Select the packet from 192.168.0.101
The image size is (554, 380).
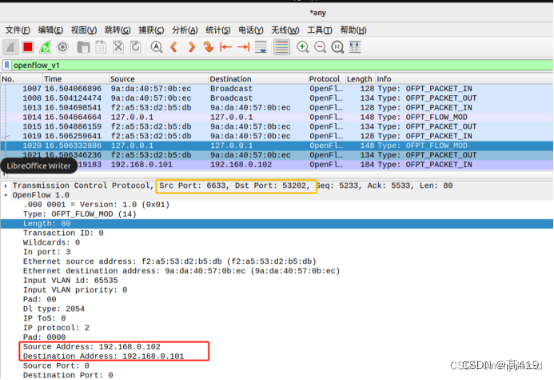(277, 165)
